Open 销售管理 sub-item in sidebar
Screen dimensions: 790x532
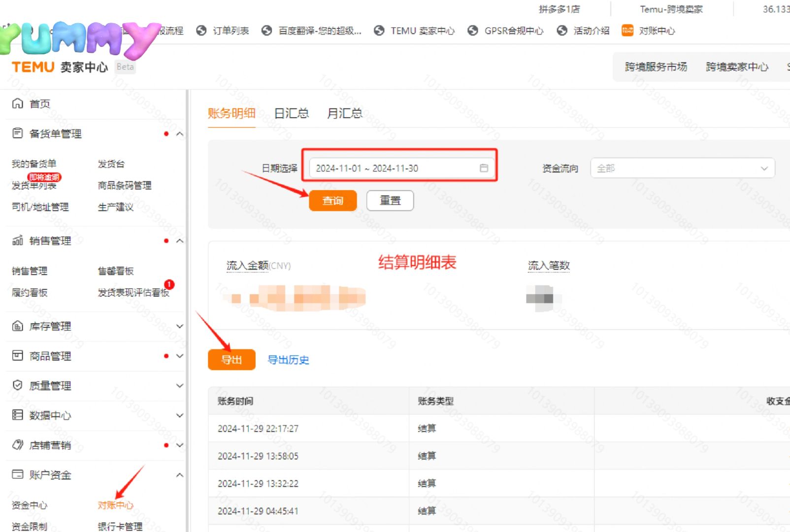[x=30, y=271]
